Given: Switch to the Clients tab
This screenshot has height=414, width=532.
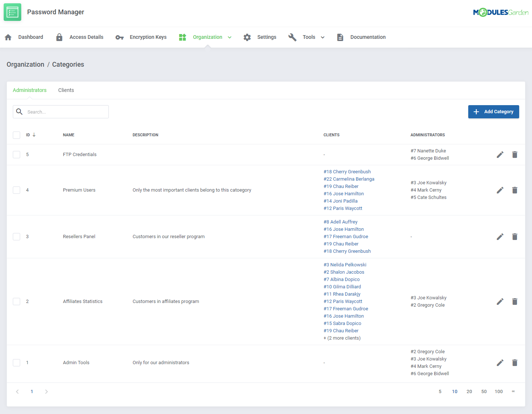Looking at the screenshot, I should tap(66, 90).
